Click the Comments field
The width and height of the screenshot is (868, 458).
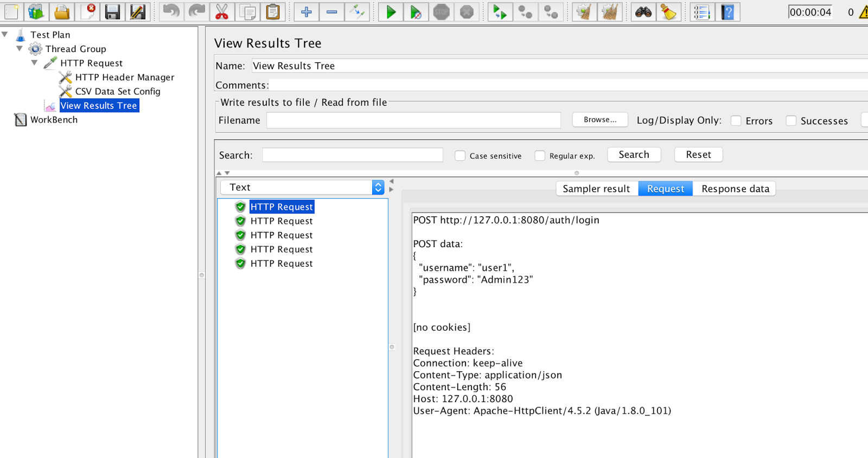(x=569, y=85)
